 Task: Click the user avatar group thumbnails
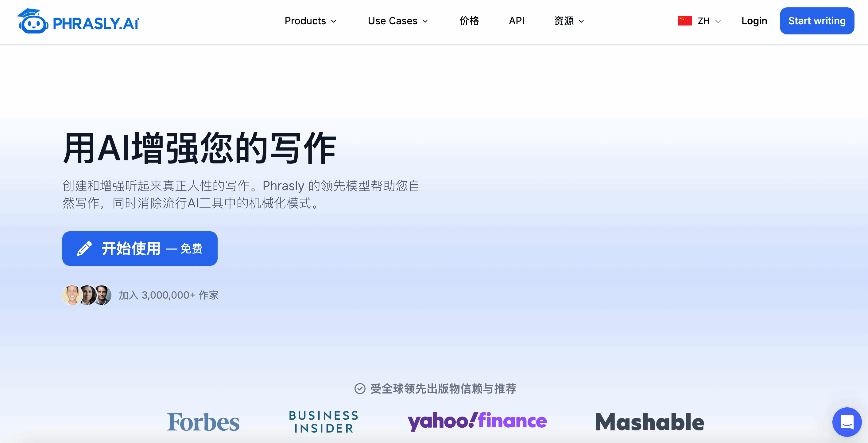[87, 295]
